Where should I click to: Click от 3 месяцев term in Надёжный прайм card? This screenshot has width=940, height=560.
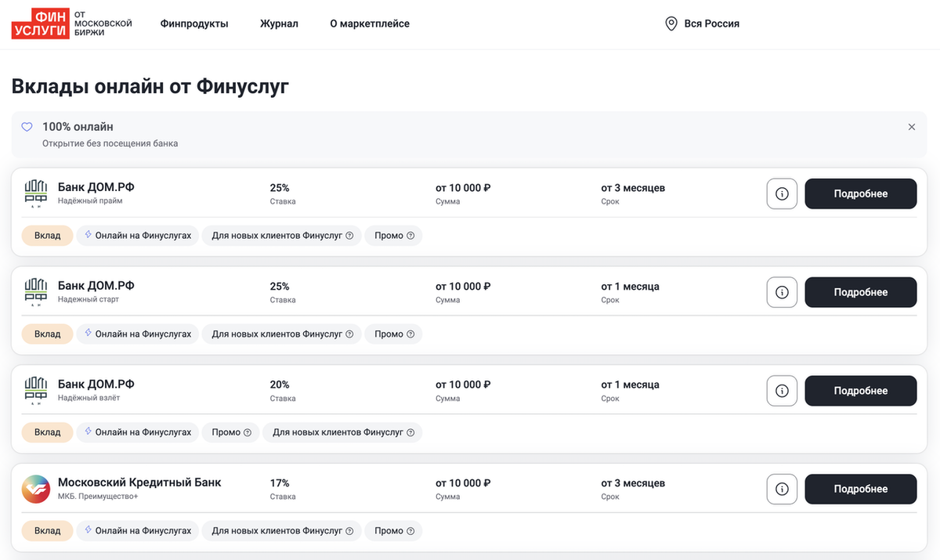(x=633, y=188)
